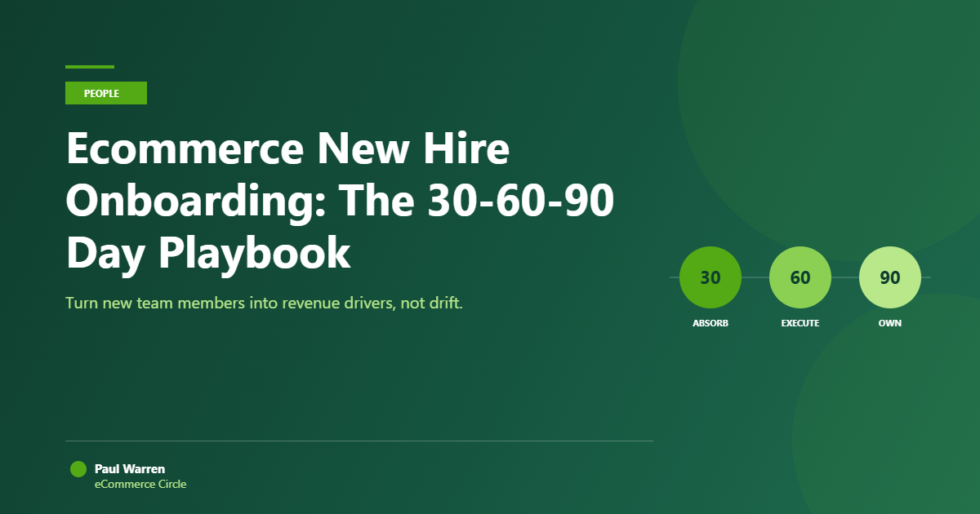
Task: Expand the connector line between 60 and 90
Action: point(845,277)
